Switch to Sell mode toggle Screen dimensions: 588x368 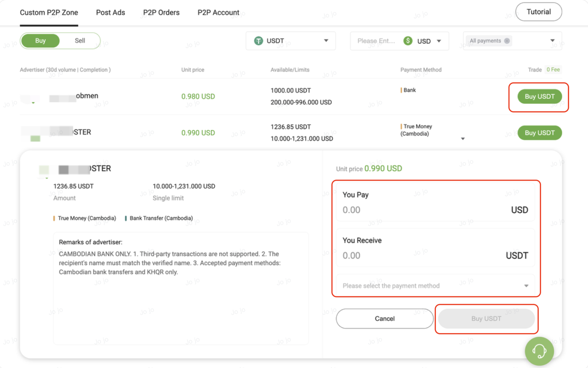(80, 40)
